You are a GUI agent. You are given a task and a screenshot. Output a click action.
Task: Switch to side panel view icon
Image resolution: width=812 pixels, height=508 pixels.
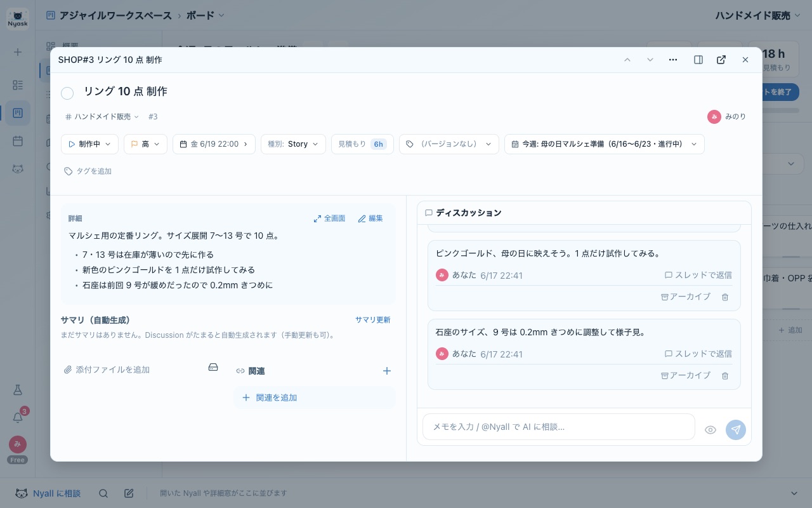pyautogui.click(x=698, y=60)
